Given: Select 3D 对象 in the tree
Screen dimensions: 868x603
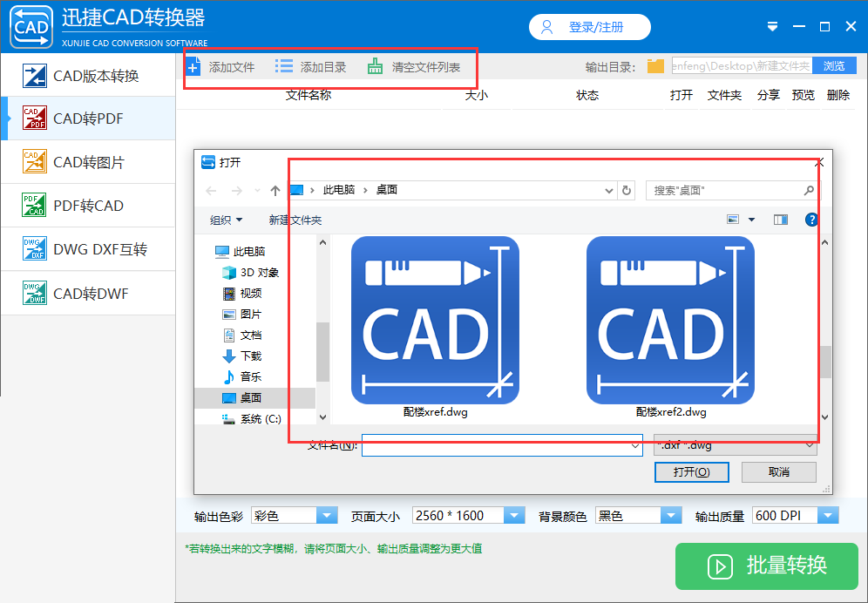Looking at the screenshot, I should pyautogui.click(x=250, y=273).
